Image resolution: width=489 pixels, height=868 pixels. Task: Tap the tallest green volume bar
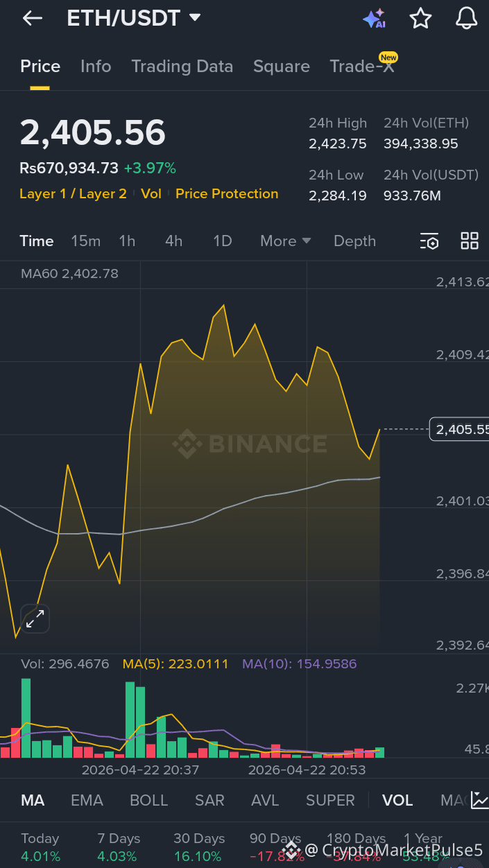pos(26,718)
